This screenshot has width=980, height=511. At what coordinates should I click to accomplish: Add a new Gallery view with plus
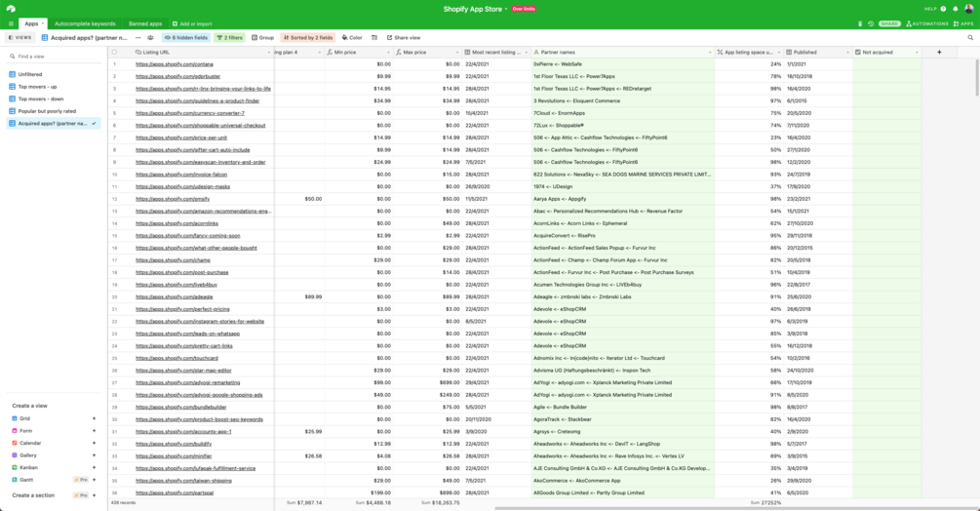(x=95, y=455)
